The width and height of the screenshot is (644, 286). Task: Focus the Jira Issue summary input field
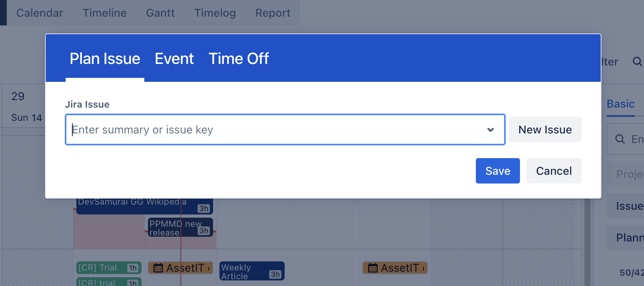[274, 130]
